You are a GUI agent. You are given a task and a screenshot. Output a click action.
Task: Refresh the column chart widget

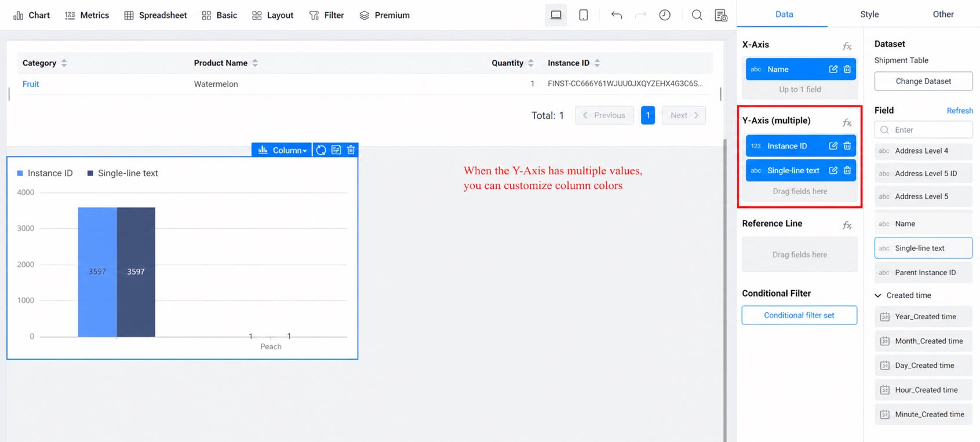pyautogui.click(x=321, y=150)
